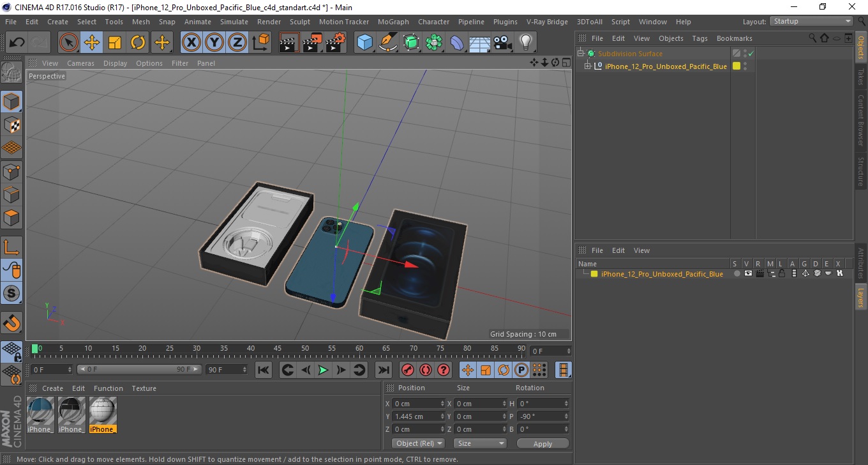
Task: Click Record Active Objects keyframe button
Action: [407, 370]
